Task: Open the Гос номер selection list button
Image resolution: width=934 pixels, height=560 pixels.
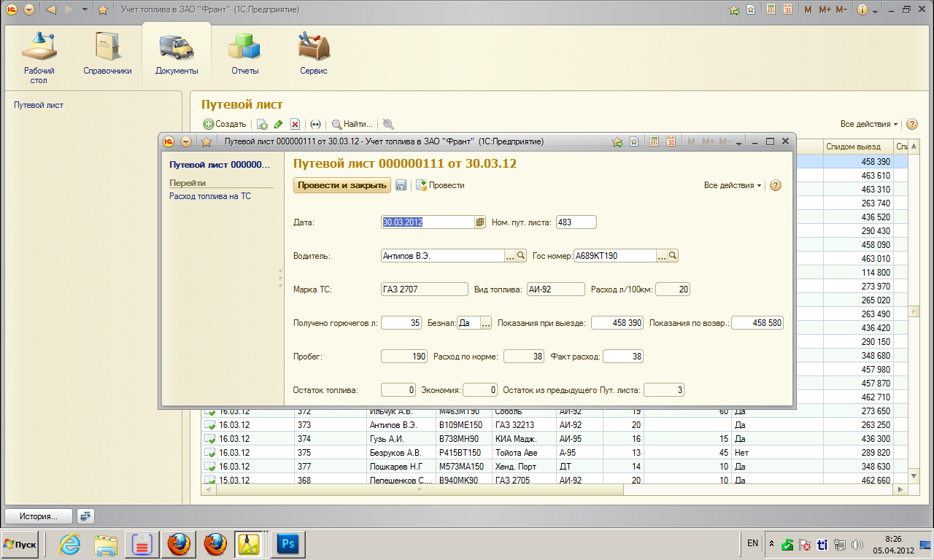Action: (x=662, y=256)
